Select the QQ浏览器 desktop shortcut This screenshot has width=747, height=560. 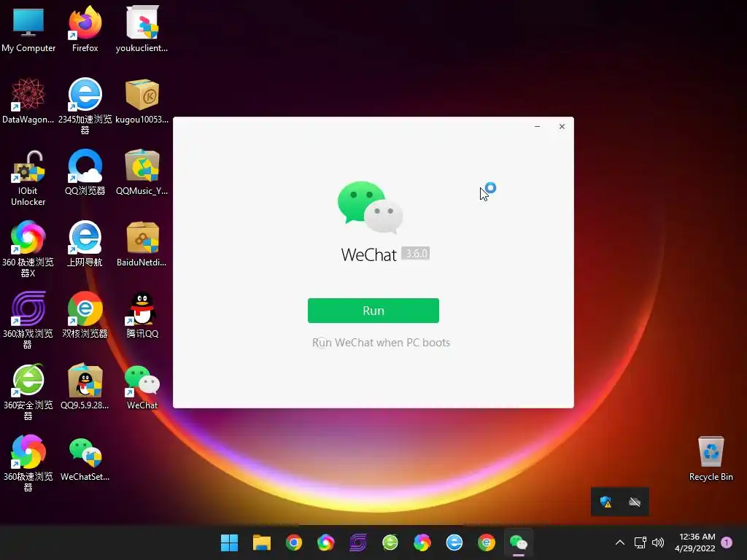(x=85, y=172)
